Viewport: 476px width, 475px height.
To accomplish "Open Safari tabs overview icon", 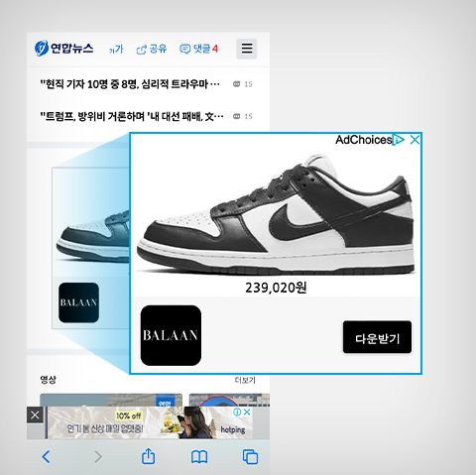I will coord(250,457).
